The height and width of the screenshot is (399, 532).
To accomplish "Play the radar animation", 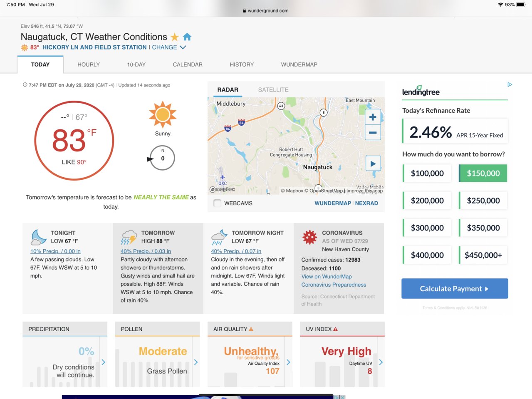I will click(373, 164).
